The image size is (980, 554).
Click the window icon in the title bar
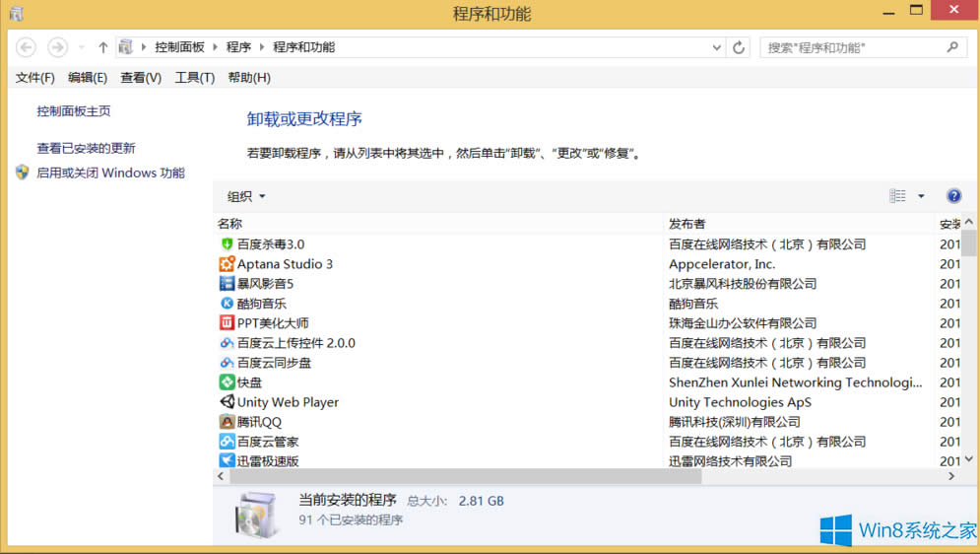tap(16, 13)
